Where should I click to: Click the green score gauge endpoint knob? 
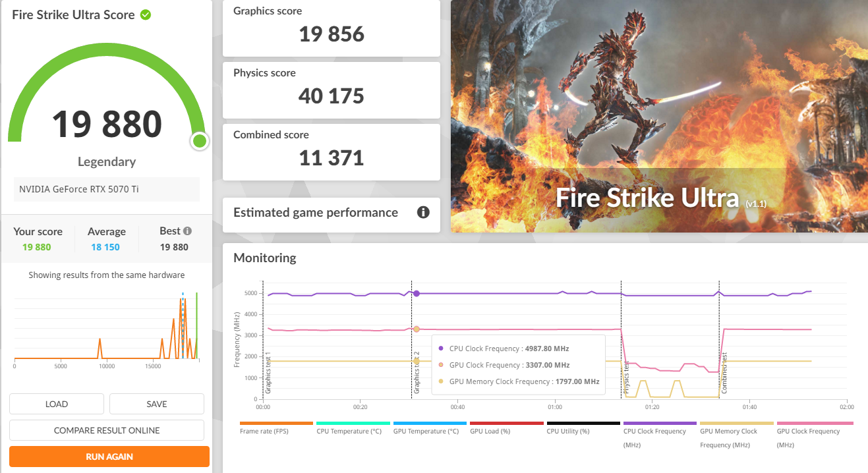(x=199, y=140)
